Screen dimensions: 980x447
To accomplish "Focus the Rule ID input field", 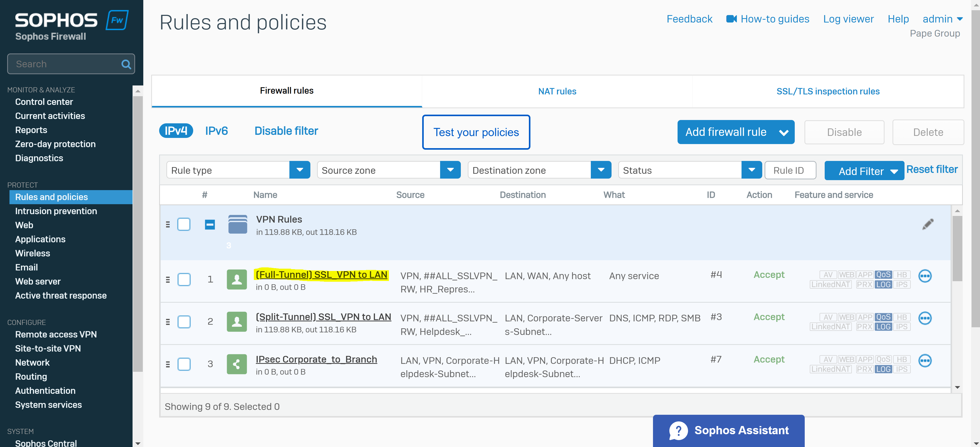I will [x=790, y=170].
